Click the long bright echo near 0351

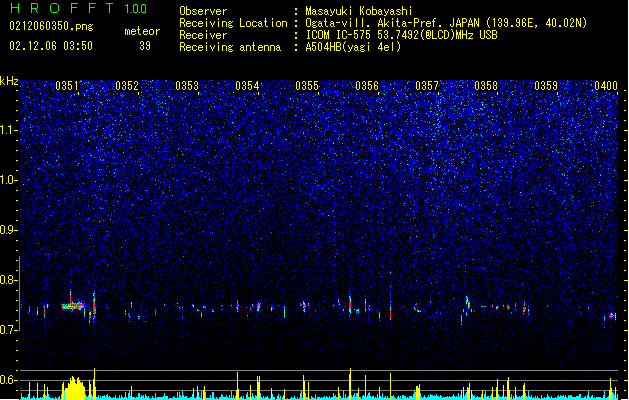[73, 306]
